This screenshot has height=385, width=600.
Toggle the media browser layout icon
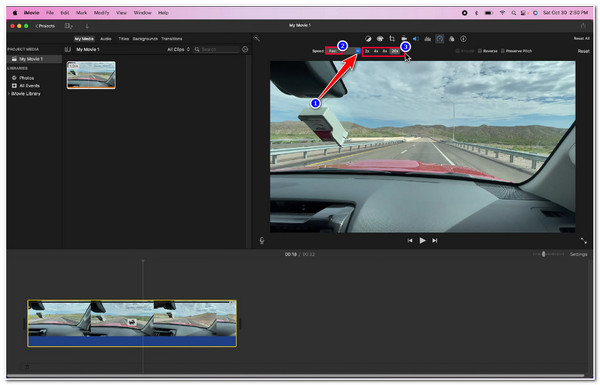[68, 26]
